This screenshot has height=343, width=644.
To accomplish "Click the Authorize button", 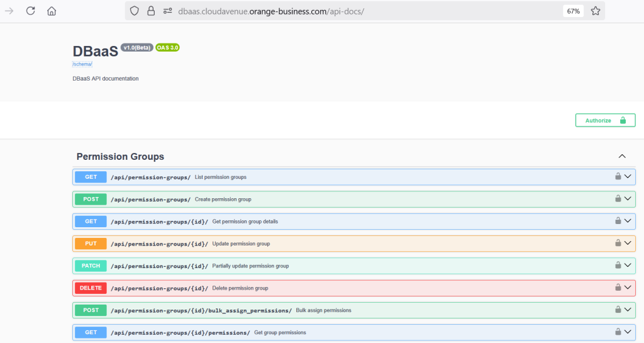I will 605,120.
